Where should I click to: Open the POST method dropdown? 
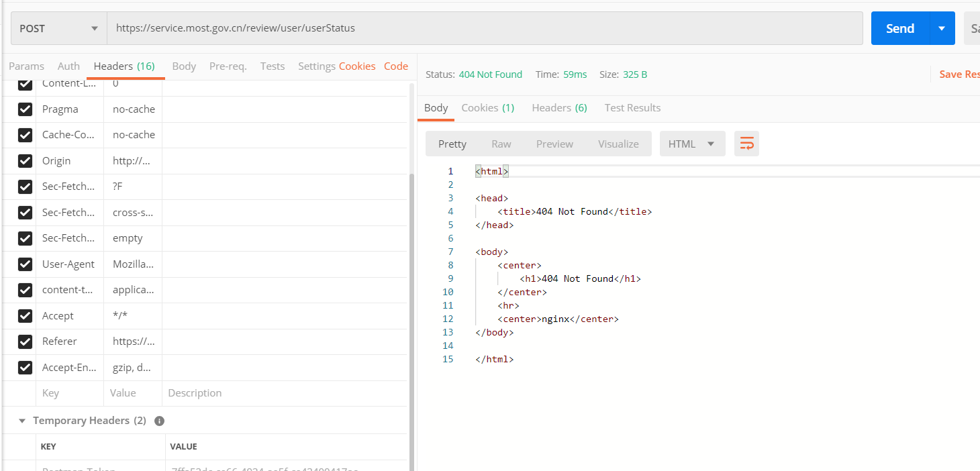[x=59, y=28]
